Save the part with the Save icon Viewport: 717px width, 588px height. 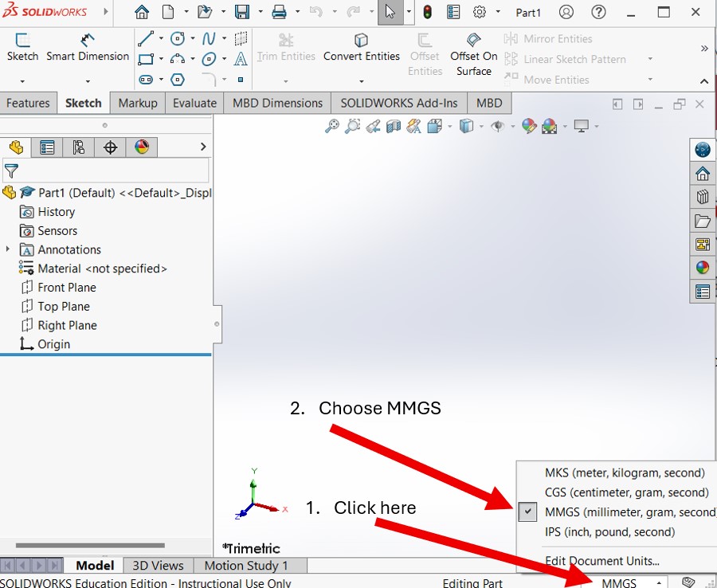pos(242,12)
